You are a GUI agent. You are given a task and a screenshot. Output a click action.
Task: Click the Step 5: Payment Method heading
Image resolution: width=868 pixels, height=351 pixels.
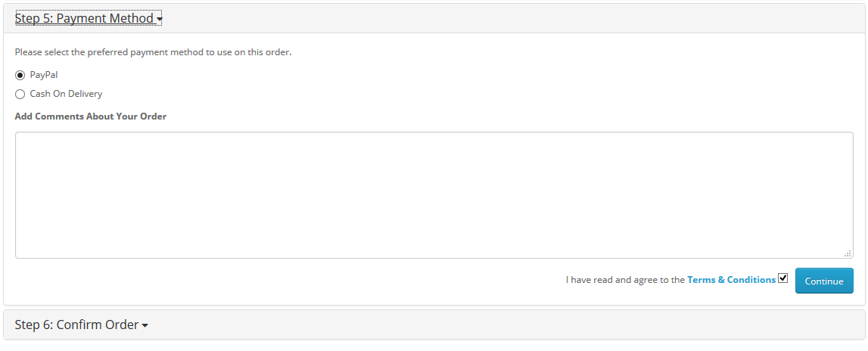pos(84,18)
